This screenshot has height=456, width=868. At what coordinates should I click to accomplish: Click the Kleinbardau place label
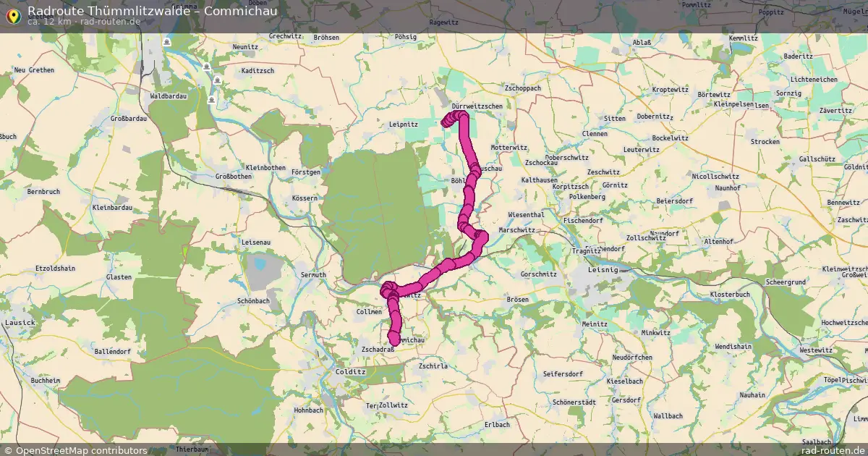pos(111,207)
